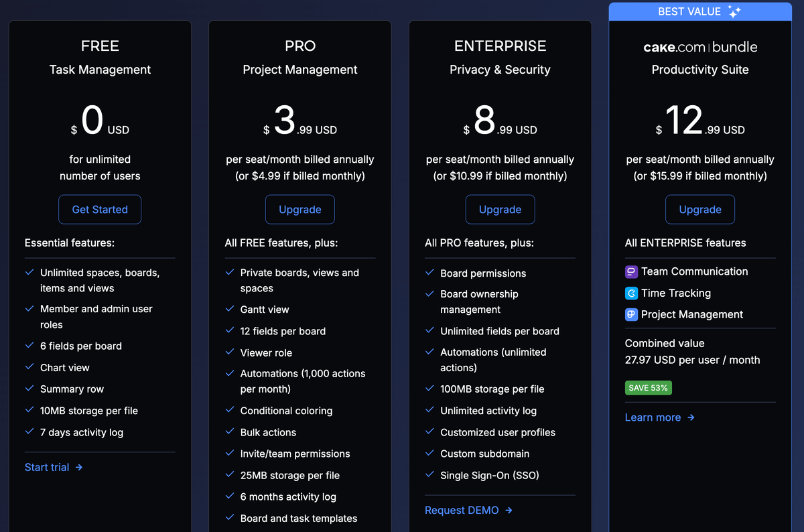Click the checkmark next to Gantt view
The height and width of the screenshot is (532, 804).
pyautogui.click(x=230, y=309)
